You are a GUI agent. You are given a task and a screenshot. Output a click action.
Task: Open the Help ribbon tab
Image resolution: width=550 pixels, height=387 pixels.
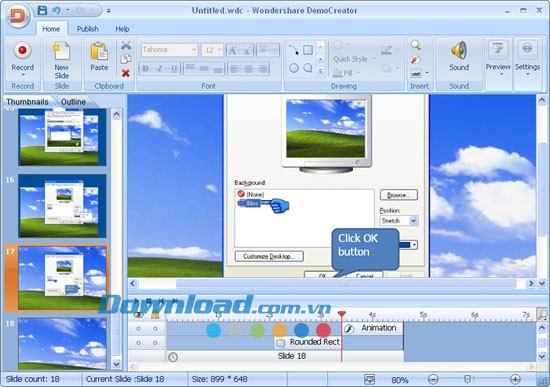point(122,29)
